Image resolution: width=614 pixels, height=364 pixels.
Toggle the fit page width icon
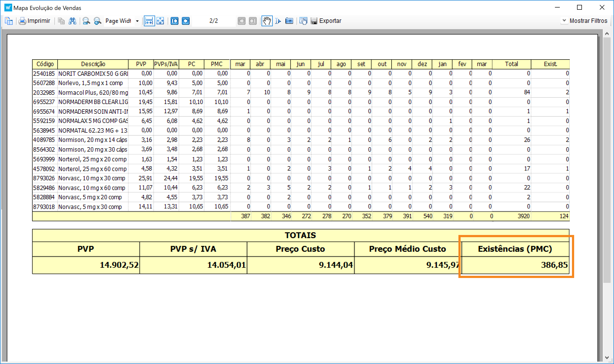[149, 21]
